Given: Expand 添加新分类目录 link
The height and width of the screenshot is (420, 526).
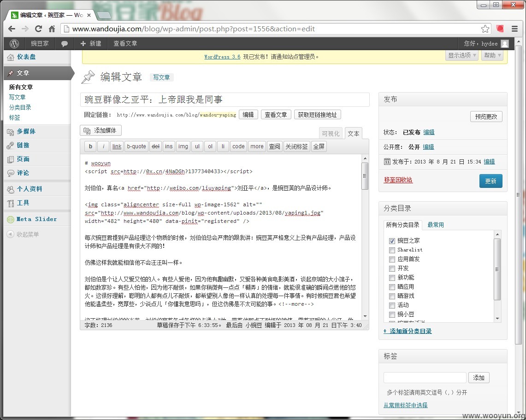Looking at the screenshot, I should (x=407, y=331).
